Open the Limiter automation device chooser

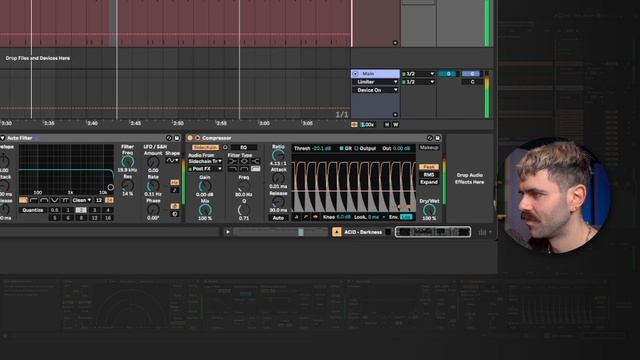[375, 82]
